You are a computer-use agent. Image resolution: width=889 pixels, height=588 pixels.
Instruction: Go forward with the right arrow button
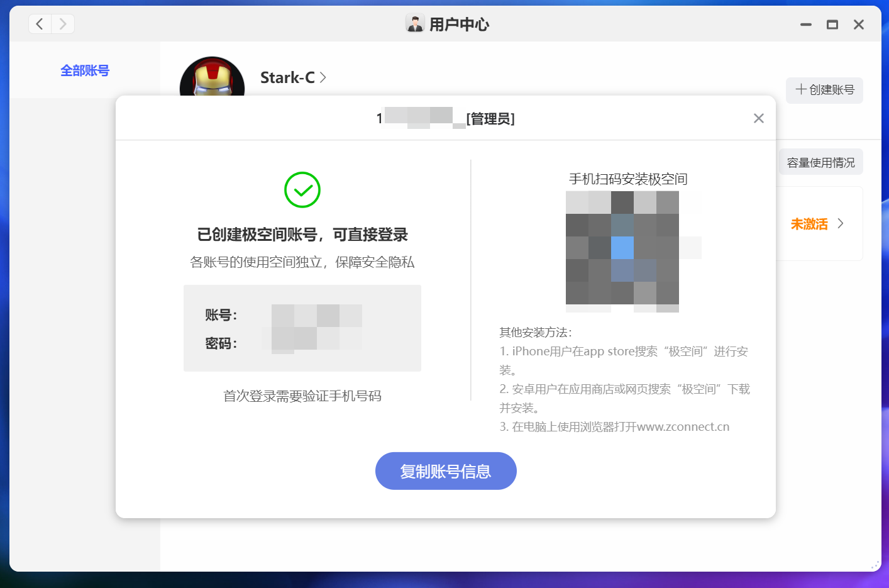click(63, 24)
